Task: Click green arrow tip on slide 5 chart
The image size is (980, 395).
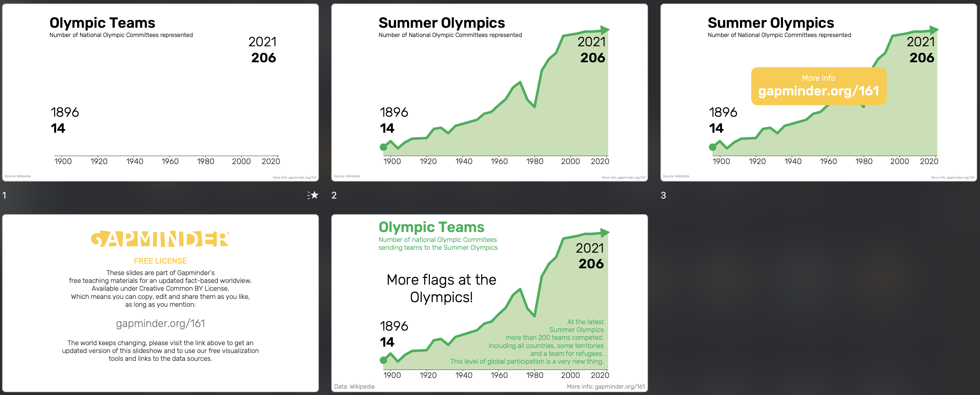Action: [605, 232]
